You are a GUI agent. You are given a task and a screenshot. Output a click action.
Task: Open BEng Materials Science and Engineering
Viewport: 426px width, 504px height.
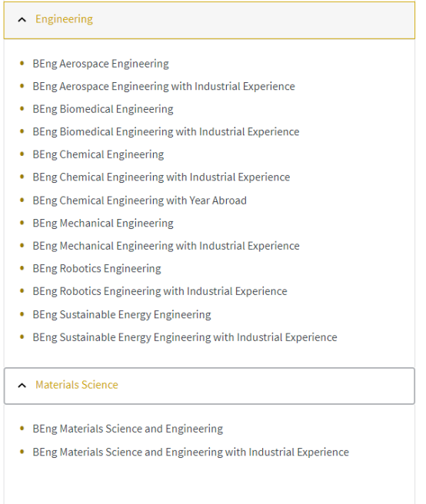coord(128,429)
